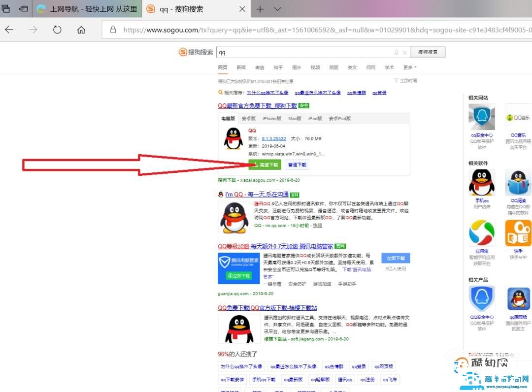Viewport: 532px width, 392px height.
Task: Click the padlock icon in address bar
Action: [113, 30]
